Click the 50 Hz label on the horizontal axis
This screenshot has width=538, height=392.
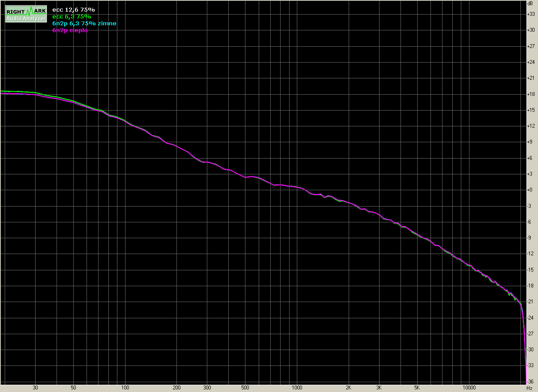click(73, 388)
